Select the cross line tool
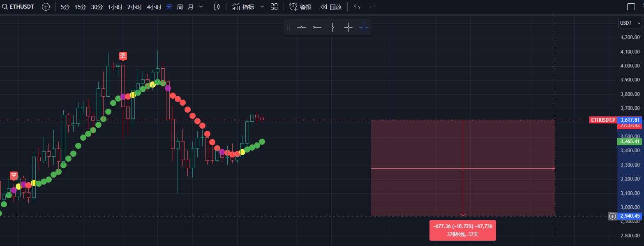Image resolution: width=644 pixels, height=246 pixels. click(348, 27)
